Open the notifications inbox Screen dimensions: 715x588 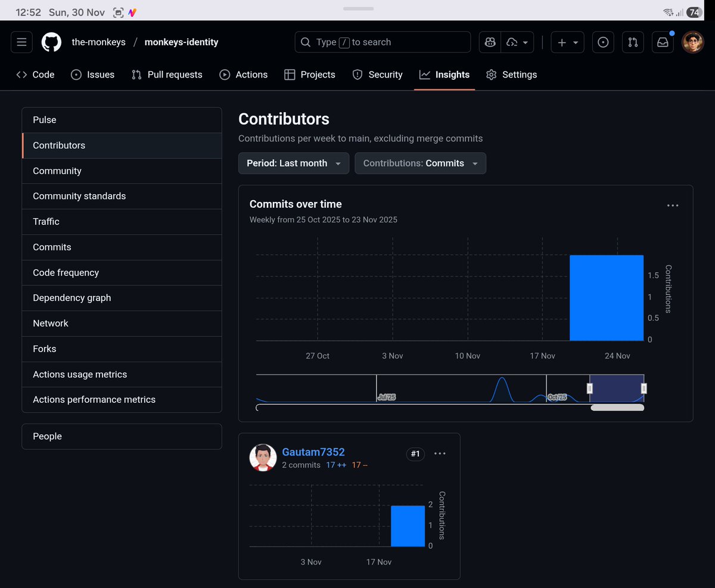663,42
